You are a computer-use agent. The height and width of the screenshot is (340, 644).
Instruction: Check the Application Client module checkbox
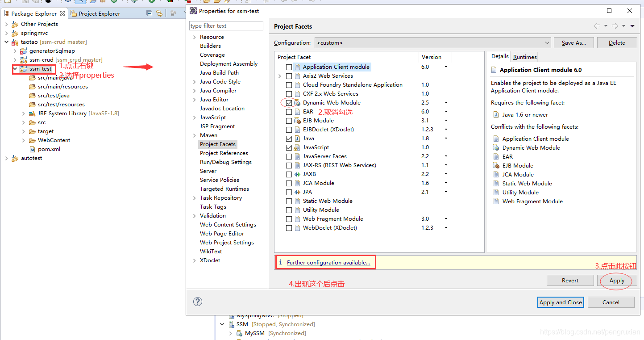289,67
